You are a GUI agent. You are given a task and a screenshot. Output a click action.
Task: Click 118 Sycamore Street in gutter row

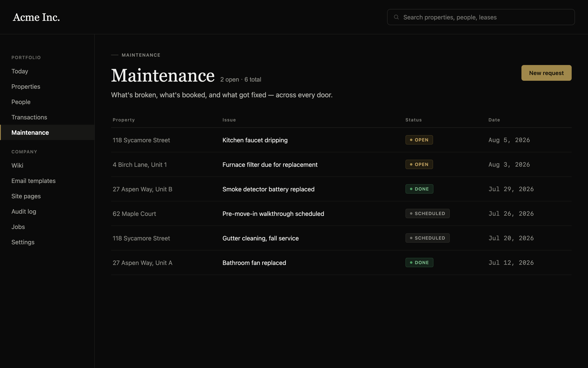click(x=141, y=238)
